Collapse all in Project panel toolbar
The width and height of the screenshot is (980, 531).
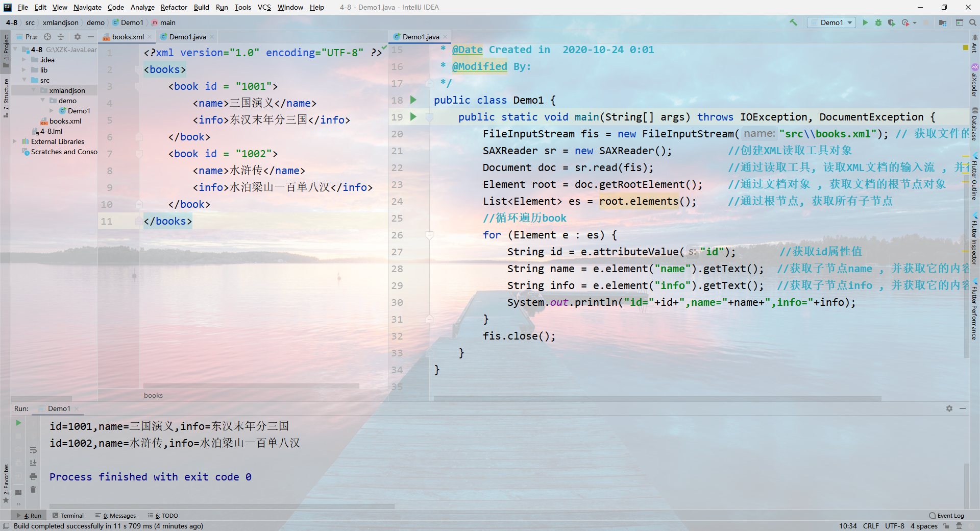pos(61,37)
